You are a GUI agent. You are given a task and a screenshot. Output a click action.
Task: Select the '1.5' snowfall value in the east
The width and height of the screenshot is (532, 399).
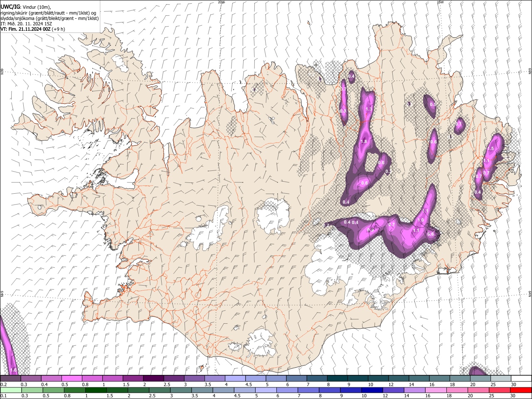pyautogui.click(x=490, y=148)
